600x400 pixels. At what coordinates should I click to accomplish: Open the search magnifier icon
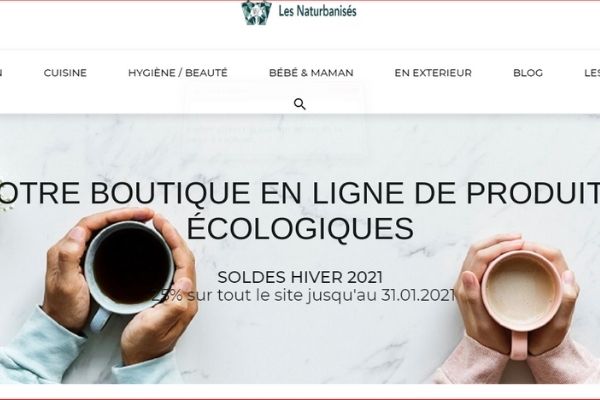point(300,104)
